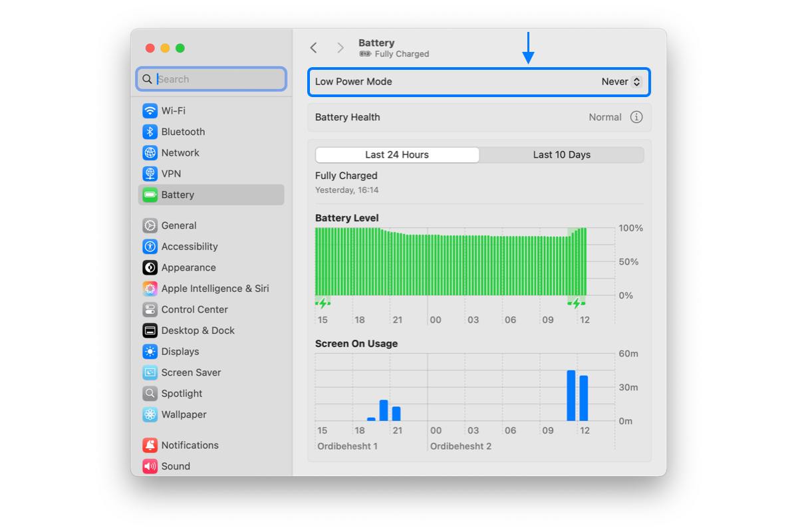
Task: Click the Battery Level heading
Action: pyautogui.click(x=347, y=218)
